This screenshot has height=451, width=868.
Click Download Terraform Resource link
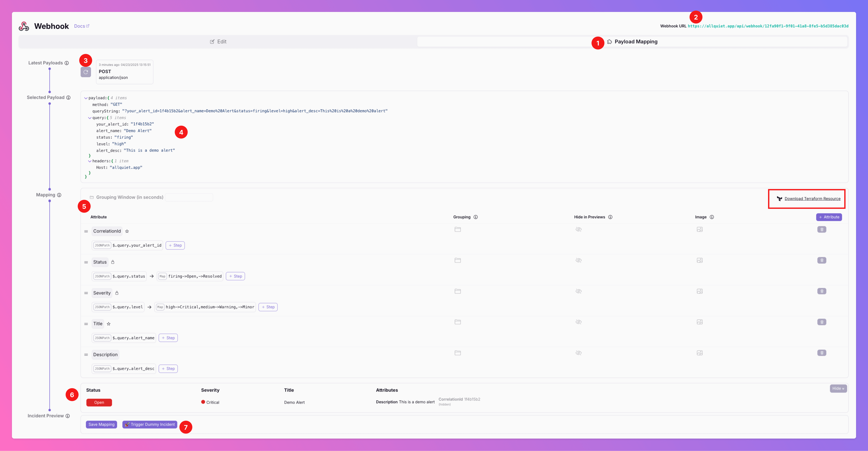point(812,198)
